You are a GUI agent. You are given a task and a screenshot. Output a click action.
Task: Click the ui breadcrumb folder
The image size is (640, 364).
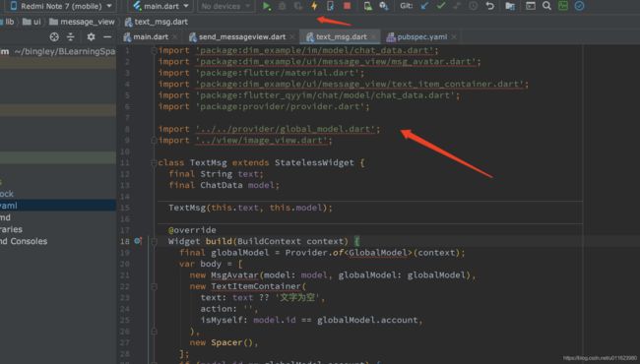[32, 22]
